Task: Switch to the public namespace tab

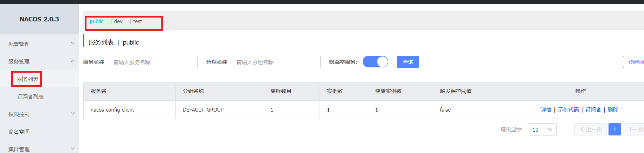Action: [x=96, y=21]
